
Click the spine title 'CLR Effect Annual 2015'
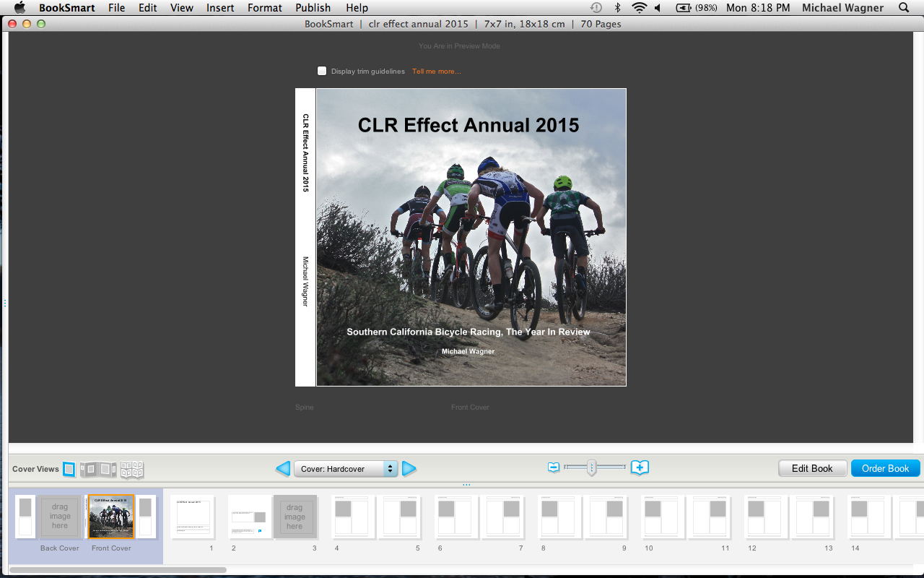click(x=305, y=152)
